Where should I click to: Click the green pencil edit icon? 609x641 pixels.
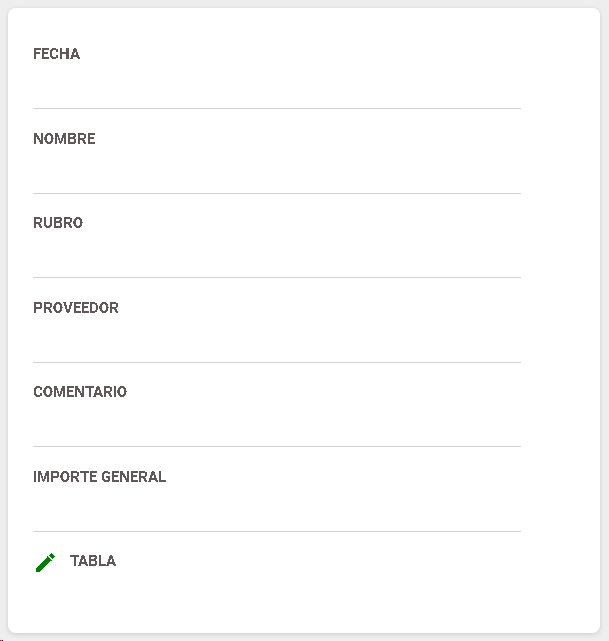coord(45,563)
